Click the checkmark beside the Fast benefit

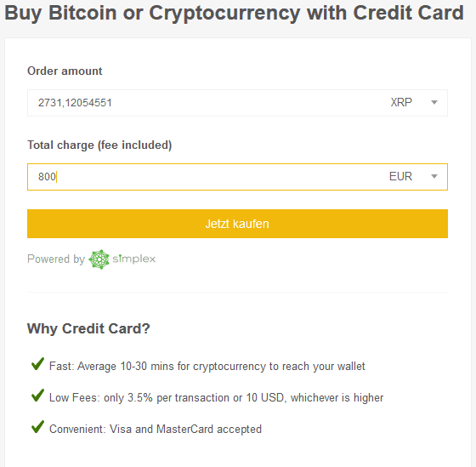tap(37, 364)
